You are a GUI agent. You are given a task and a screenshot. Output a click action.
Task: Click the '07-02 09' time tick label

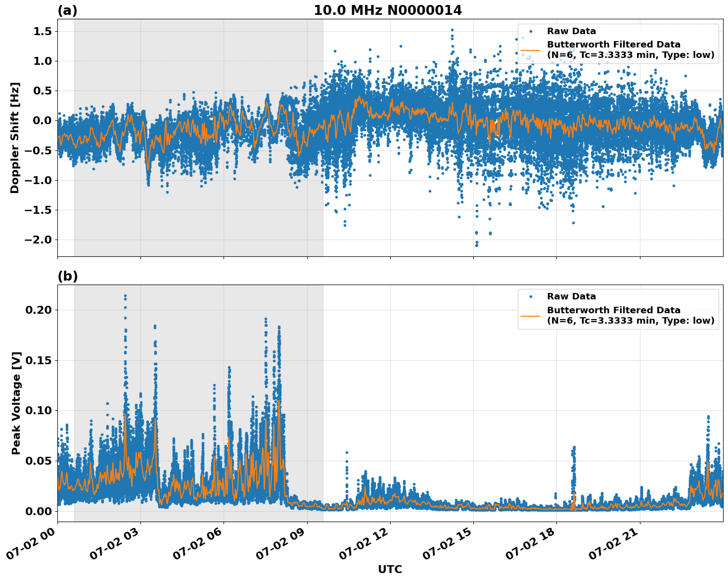tap(282, 544)
